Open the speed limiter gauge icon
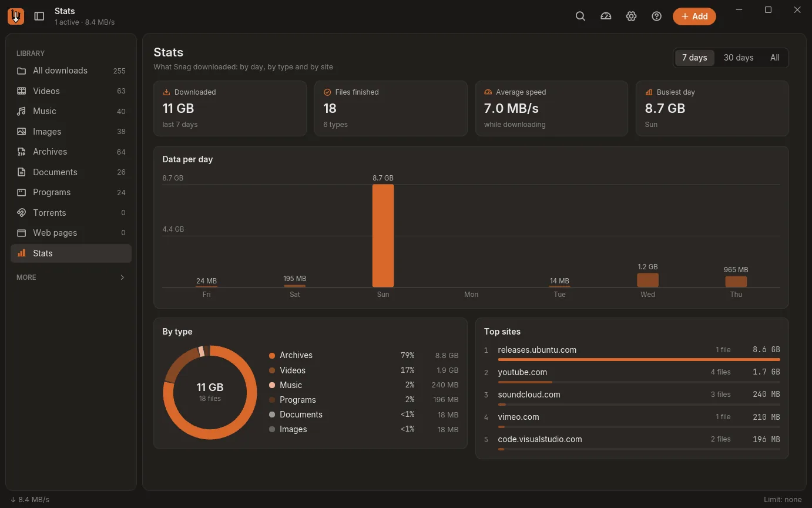The height and width of the screenshot is (508, 812). [606, 16]
